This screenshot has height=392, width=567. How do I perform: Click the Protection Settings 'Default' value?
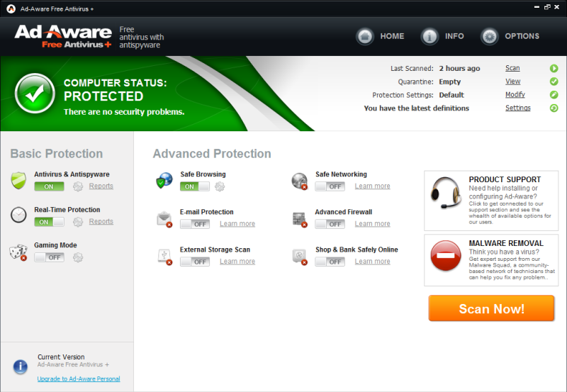tap(451, 95)
